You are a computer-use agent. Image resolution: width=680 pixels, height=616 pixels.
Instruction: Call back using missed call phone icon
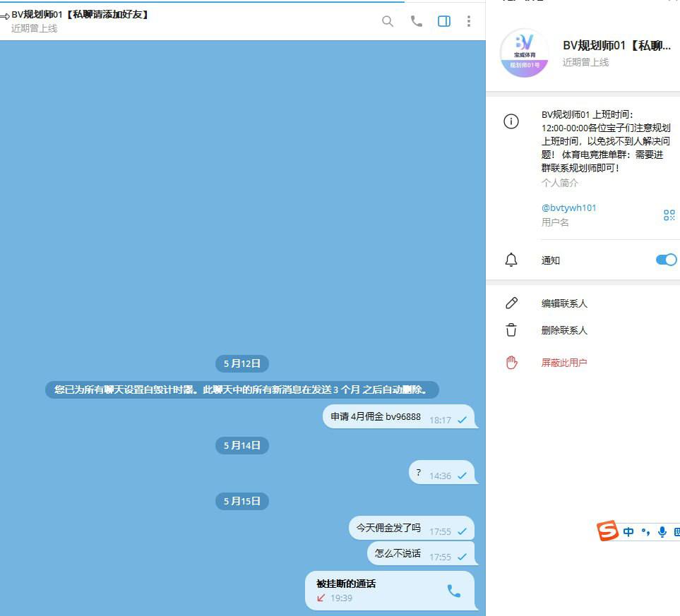tap(454, 591)
